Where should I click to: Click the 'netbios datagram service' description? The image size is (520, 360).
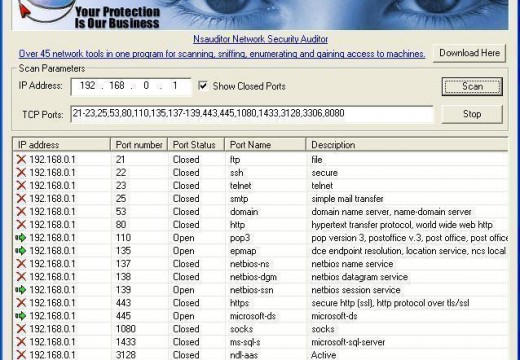[x=359, y=277]
